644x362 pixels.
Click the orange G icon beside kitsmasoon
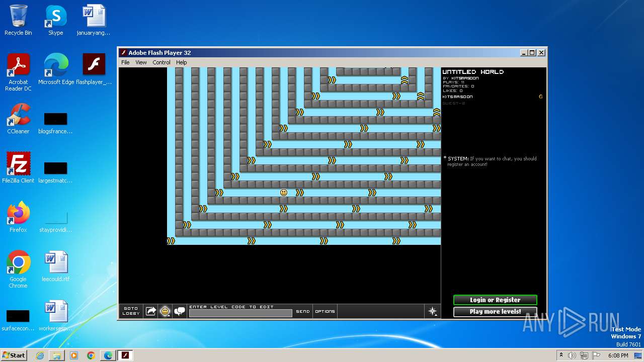point(541,97)
